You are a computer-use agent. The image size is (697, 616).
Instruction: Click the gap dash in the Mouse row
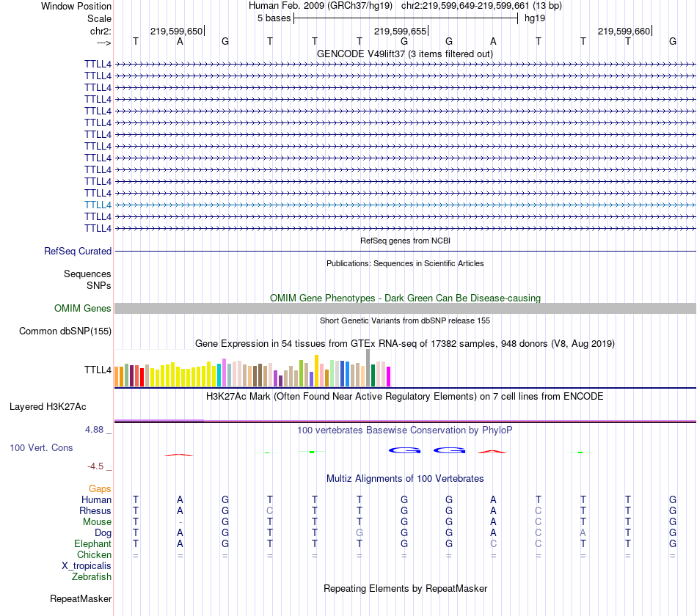coord(180,522)
